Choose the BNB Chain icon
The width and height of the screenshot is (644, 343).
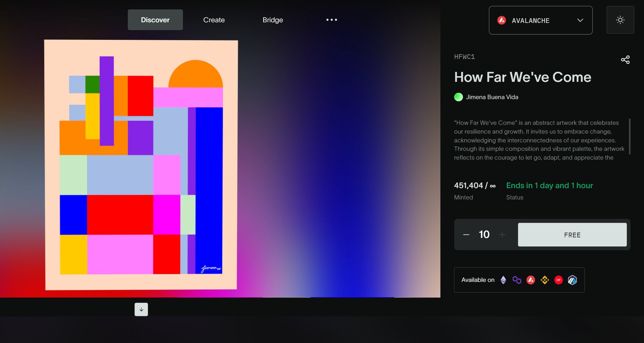click(x=545, y=280)
